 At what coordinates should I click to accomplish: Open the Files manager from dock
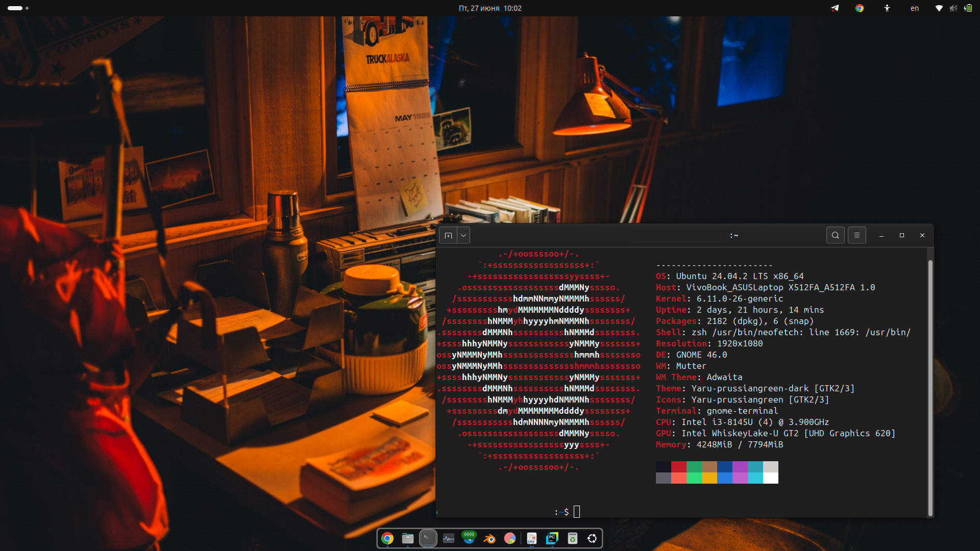click(x=408, y=538)
